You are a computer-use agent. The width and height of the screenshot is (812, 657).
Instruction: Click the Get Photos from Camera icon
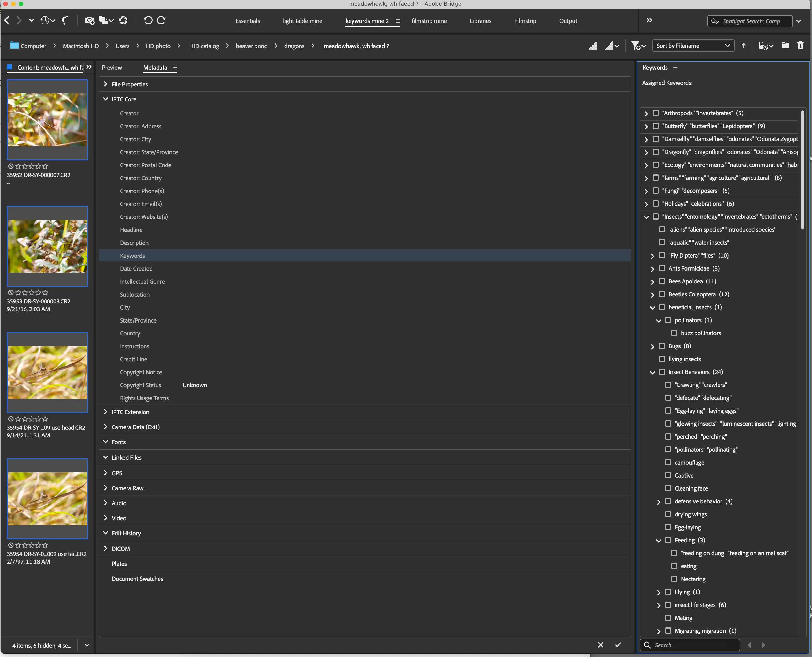(90, 20)
